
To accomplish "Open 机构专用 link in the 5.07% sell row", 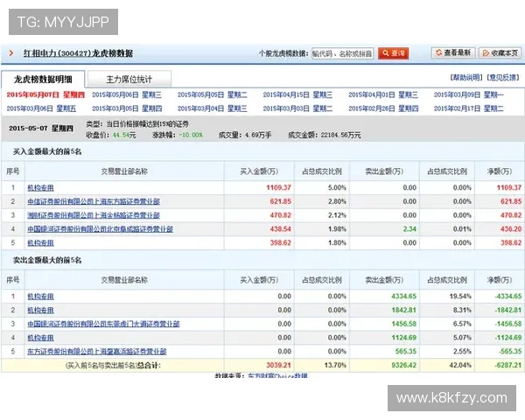I will pos(40,338).
